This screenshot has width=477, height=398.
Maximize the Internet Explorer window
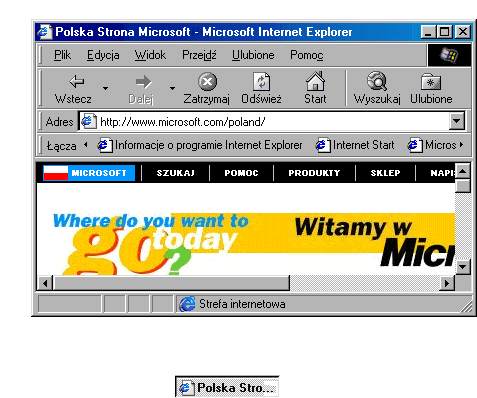445,32
